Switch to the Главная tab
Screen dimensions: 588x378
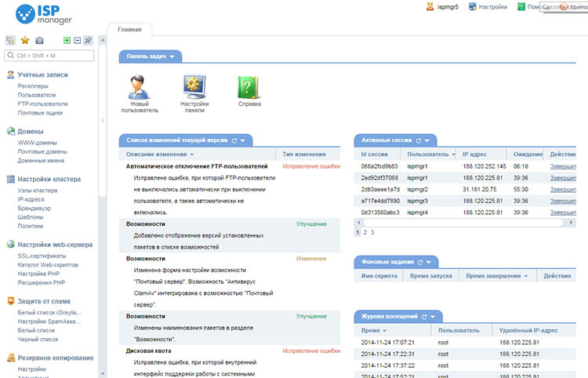(x=129, y=29)
